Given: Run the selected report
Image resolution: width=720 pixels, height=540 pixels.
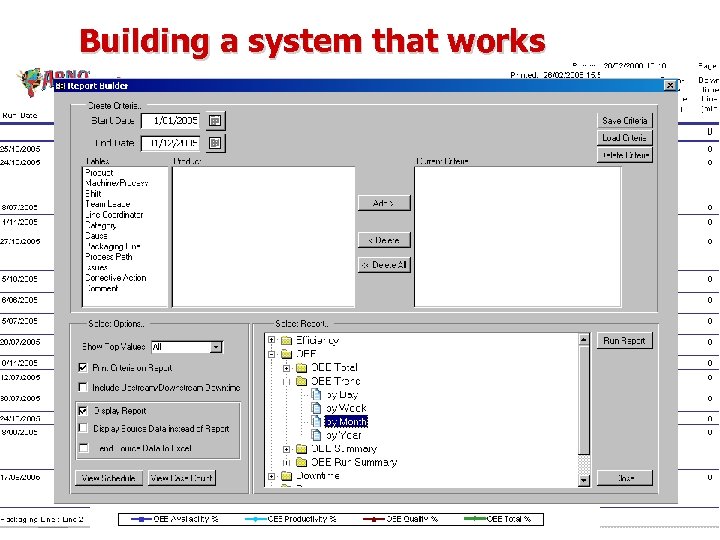Looking at the screenshot, I should coord(624,341).
